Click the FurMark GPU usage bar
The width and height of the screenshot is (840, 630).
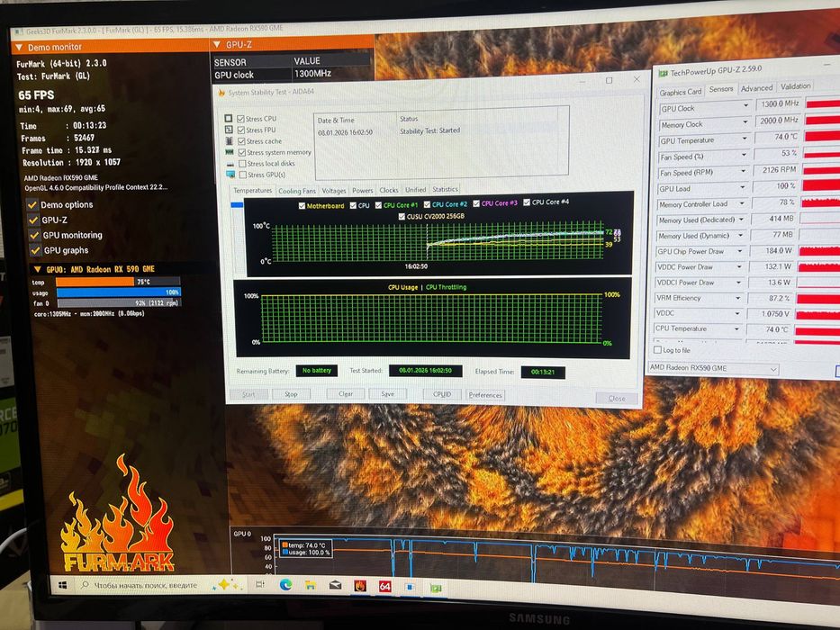coord(119,292)
